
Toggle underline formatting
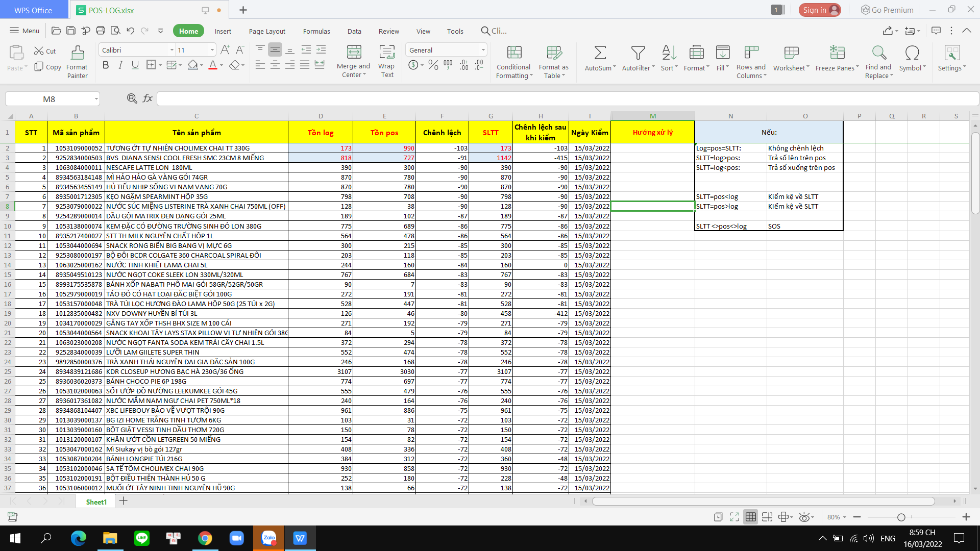pos(135,65)
